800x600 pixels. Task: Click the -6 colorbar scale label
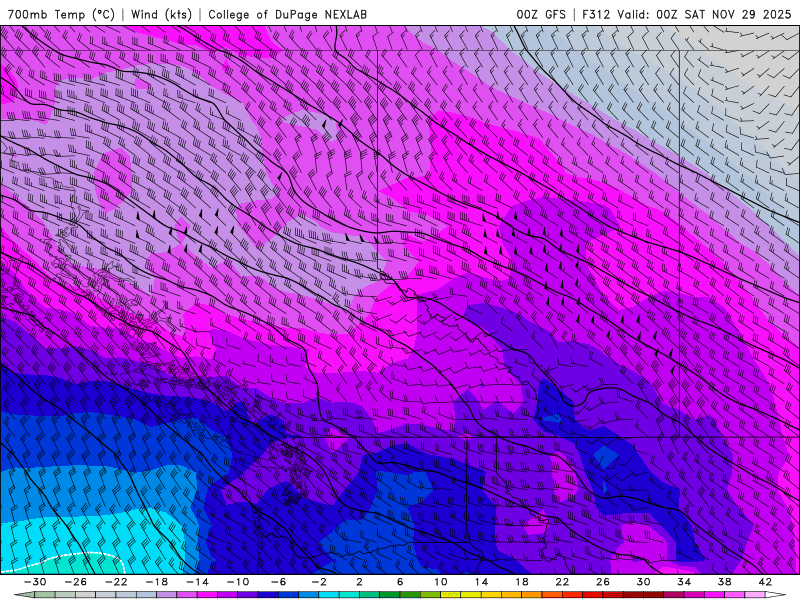point(278,582)
